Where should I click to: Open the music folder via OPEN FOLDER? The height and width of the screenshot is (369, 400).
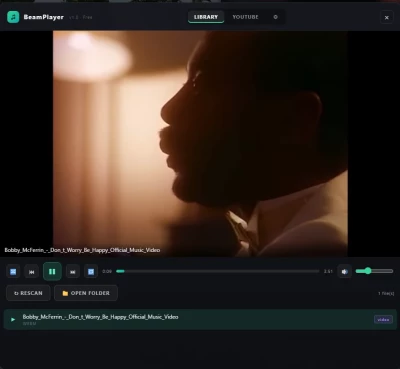click(86, 293)
